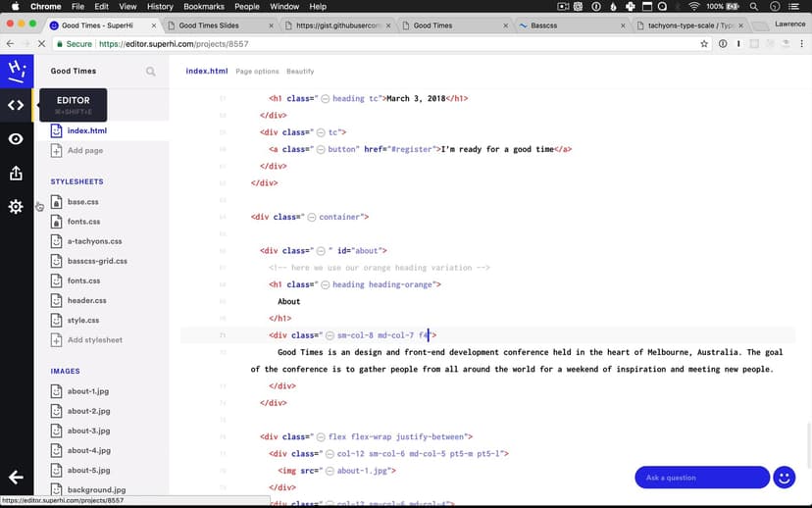Open the Bookmarks menu

pyautogui.click(x=204, y=7)
